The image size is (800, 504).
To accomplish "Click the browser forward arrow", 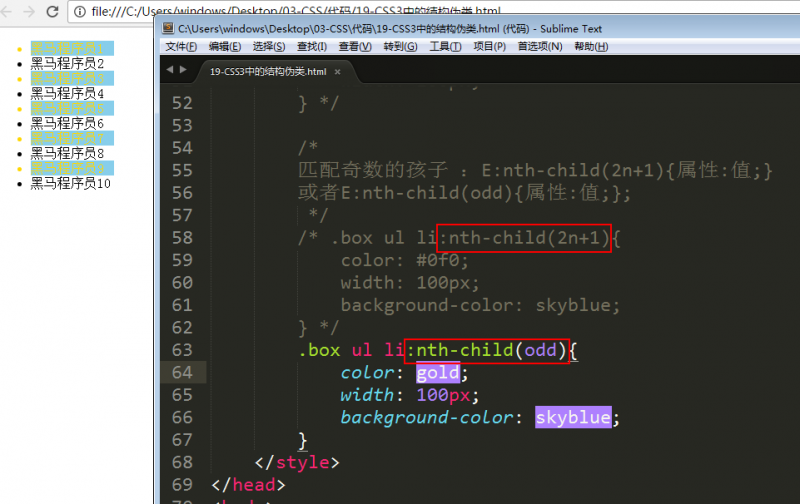I will (30, 12).
